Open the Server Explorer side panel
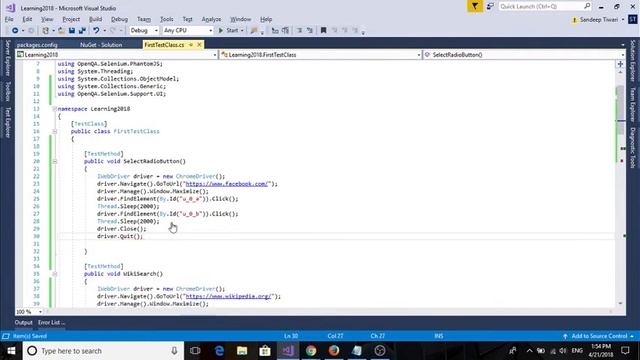Viewport: 640px width, 360px height. click(7, 58)
